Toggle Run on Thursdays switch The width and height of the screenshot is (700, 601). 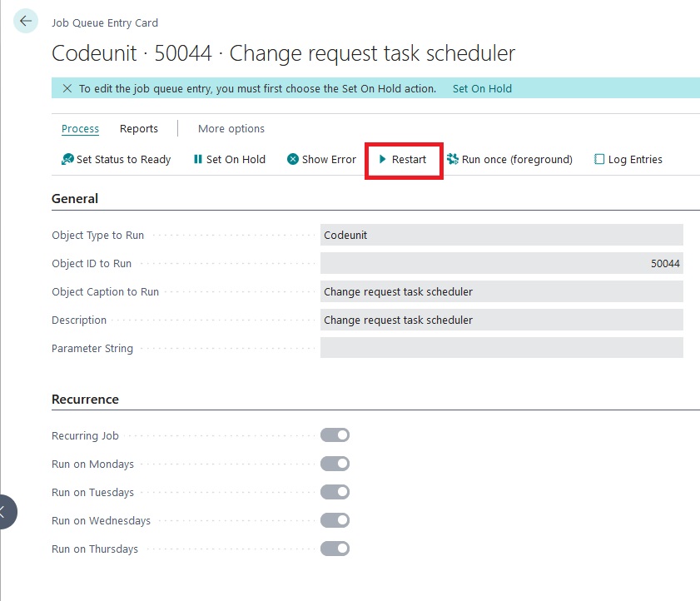point(335,549)
